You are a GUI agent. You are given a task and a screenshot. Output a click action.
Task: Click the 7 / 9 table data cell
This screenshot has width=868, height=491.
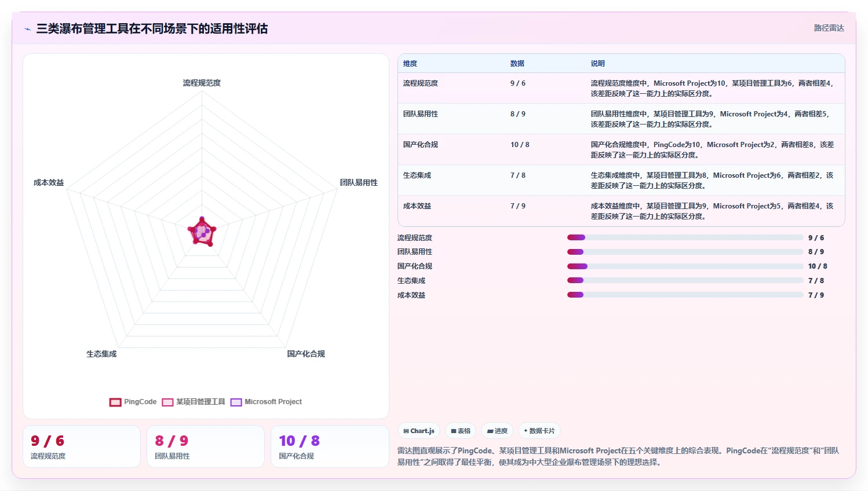tap(518, 206)
